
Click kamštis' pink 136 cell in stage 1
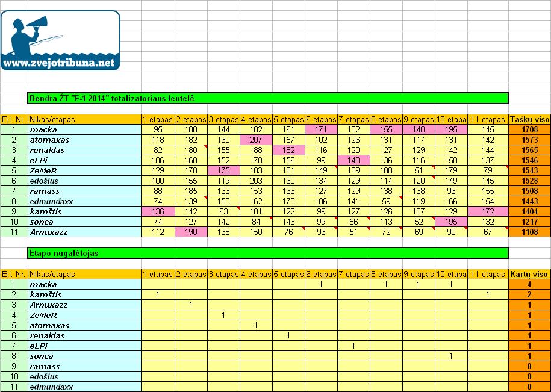click(158, 211)
